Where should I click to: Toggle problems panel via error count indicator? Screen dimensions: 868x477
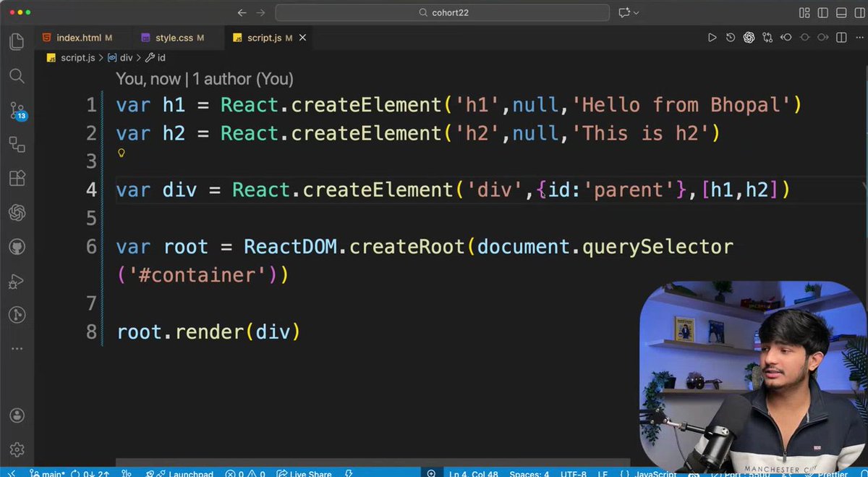click(244, 473)
